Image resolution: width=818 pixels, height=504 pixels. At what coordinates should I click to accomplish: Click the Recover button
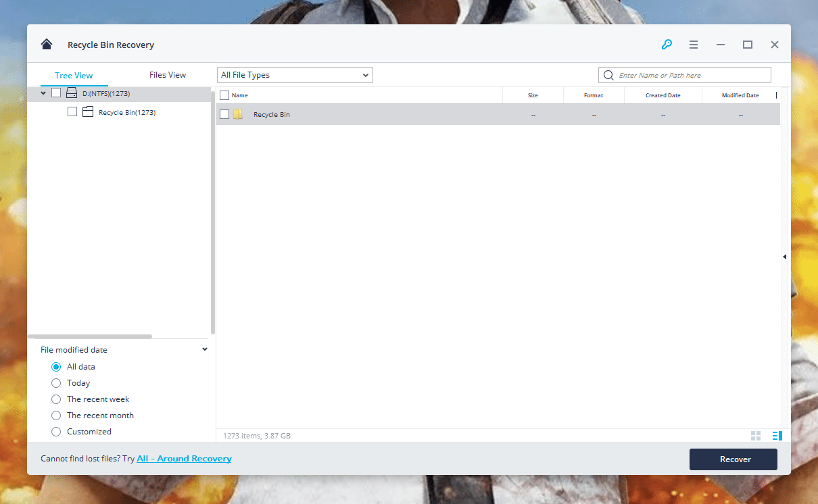pyautogui.click(x=733, y=459)
